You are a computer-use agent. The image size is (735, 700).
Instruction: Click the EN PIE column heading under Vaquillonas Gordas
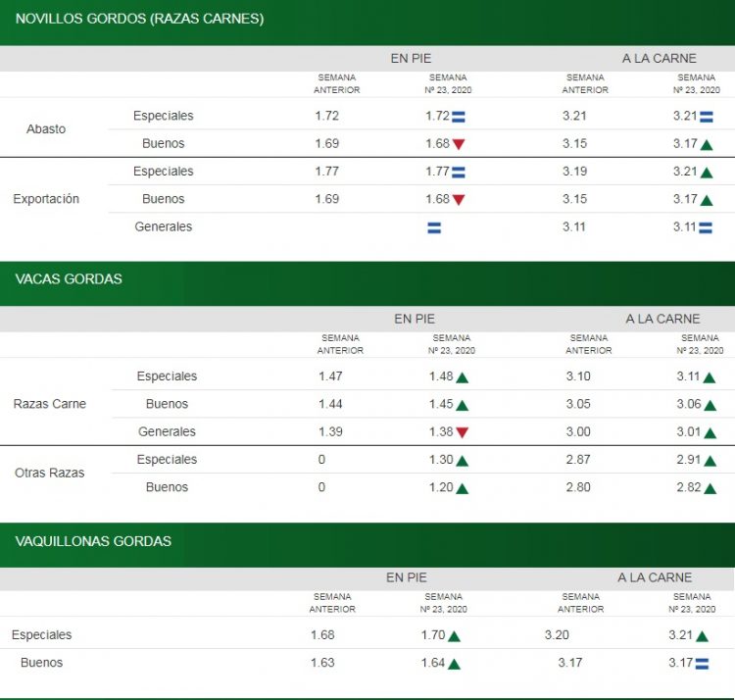[x=406, y=577]
